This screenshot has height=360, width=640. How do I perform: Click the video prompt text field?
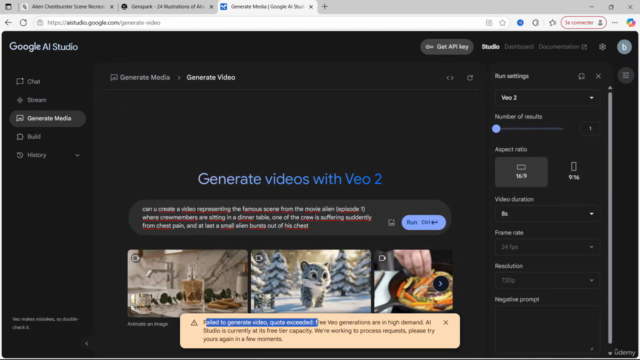257,217
